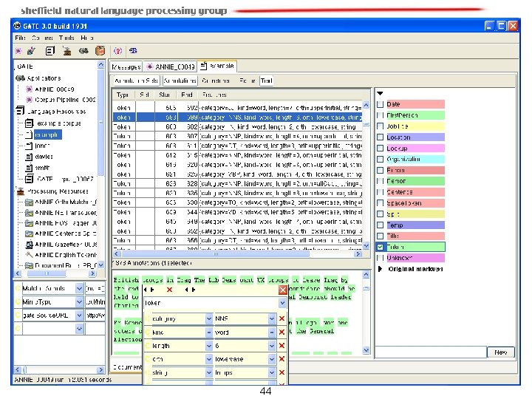Uncheck the Token annotation checkbox
532x399 pixels.
381,247
